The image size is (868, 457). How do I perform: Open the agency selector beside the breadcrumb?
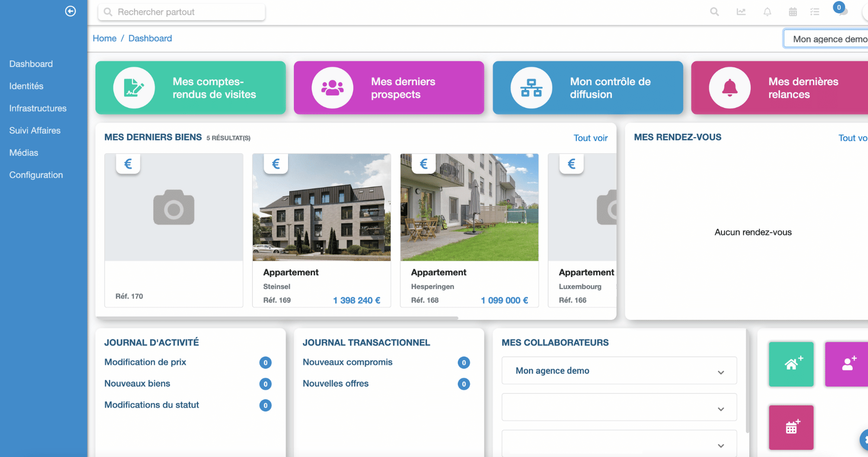point(827,39)
